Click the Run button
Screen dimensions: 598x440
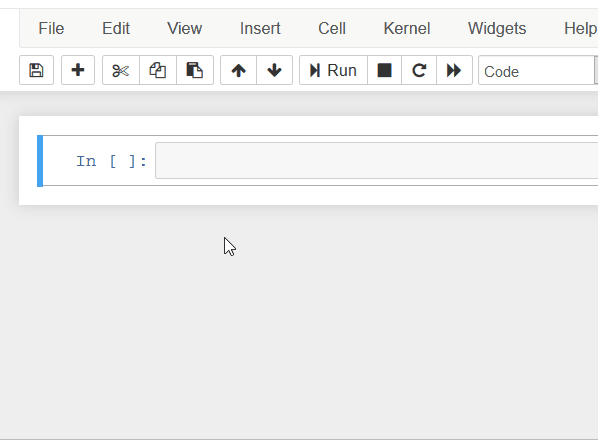click(x=333, y=70)
